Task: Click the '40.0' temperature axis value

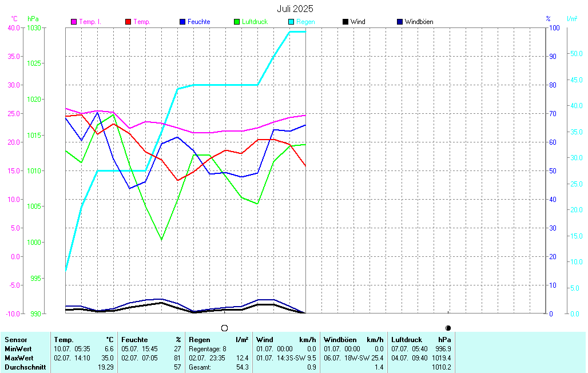Action: point(14,28)
